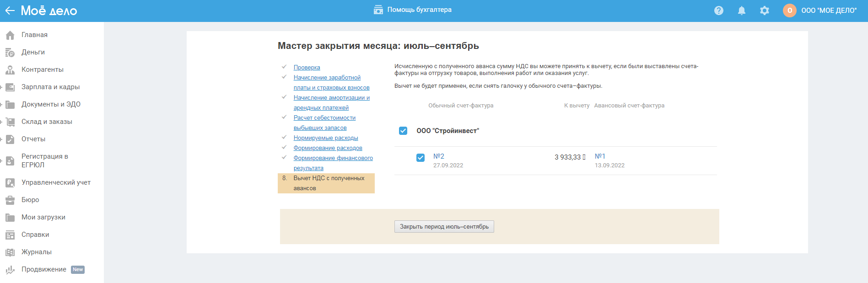Click the Мои загрузки folder icon
Screen dimensions: 868x283
[10, 217]
